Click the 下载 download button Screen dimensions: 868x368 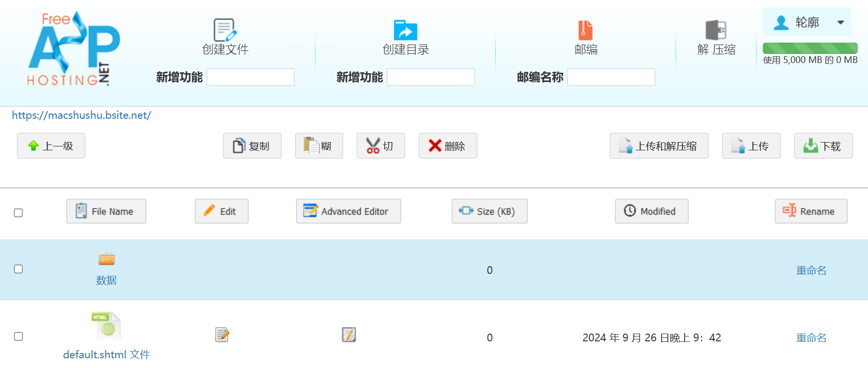[823, 146]
